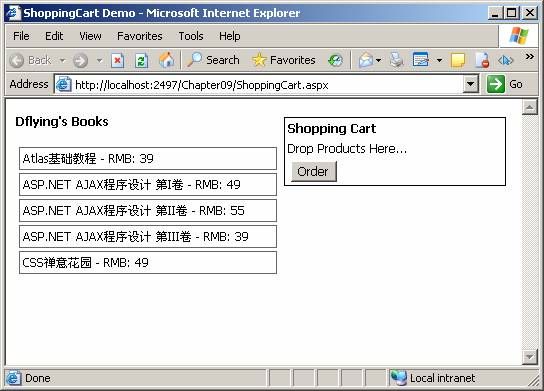Open the Favorites menu
544x391 pixels.
[x=140, y=36]
